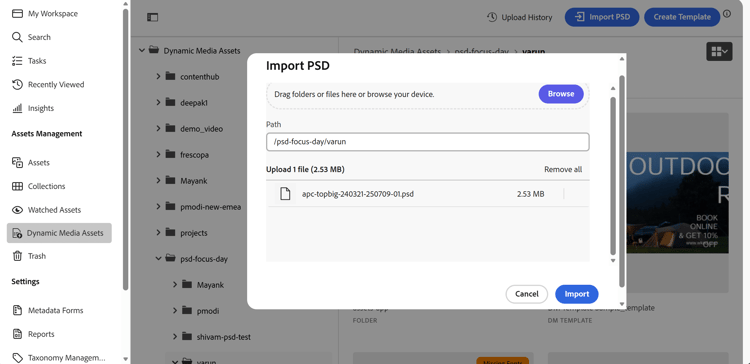Go to Watched Assets
Screen dimensions: 750x364
[x=54, y=210]
